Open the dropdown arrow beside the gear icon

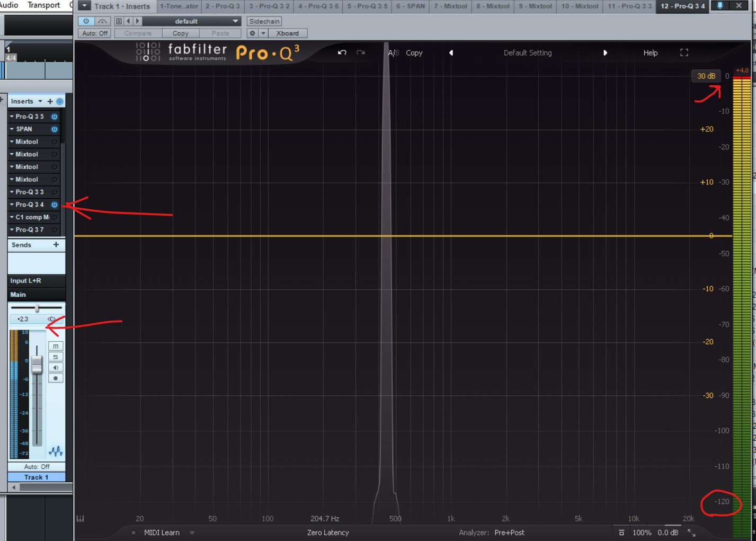[263, 33]
